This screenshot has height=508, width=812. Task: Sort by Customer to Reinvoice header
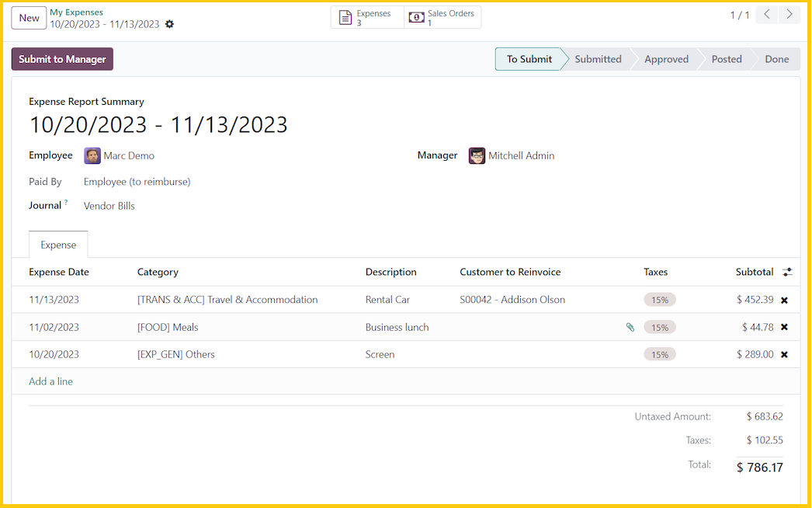510,272
